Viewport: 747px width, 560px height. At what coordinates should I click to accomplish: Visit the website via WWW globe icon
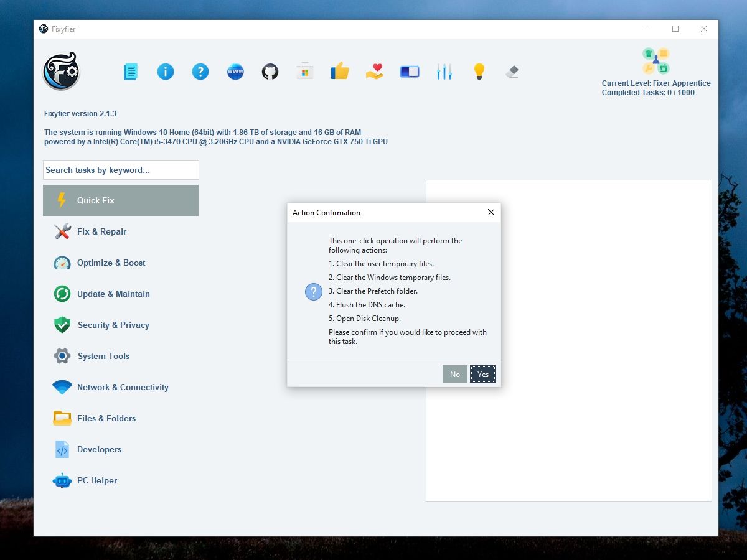(235, 72)
